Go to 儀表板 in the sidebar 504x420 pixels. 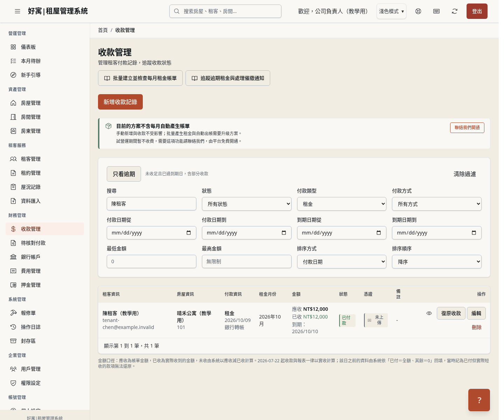point(45,47)
